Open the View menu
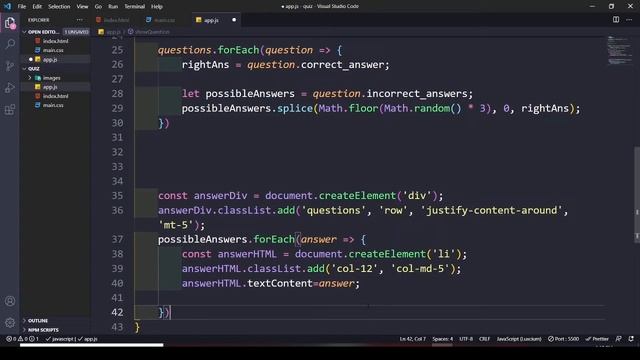640x360 pixels. pyautogui.click(x=82, y=7)
